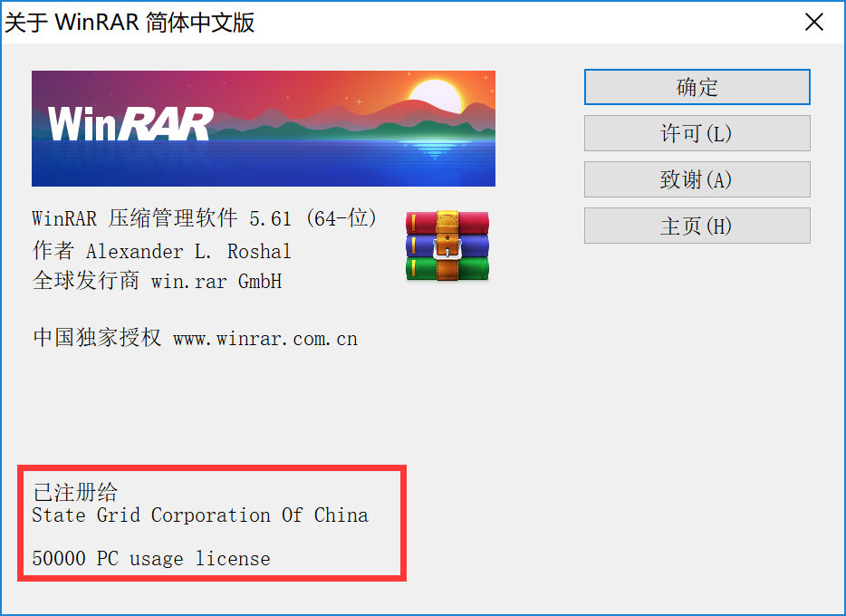Show the 致谢(A) acknowledgments
The width and height of the screenshot is (846, 616).
point(697,179)
